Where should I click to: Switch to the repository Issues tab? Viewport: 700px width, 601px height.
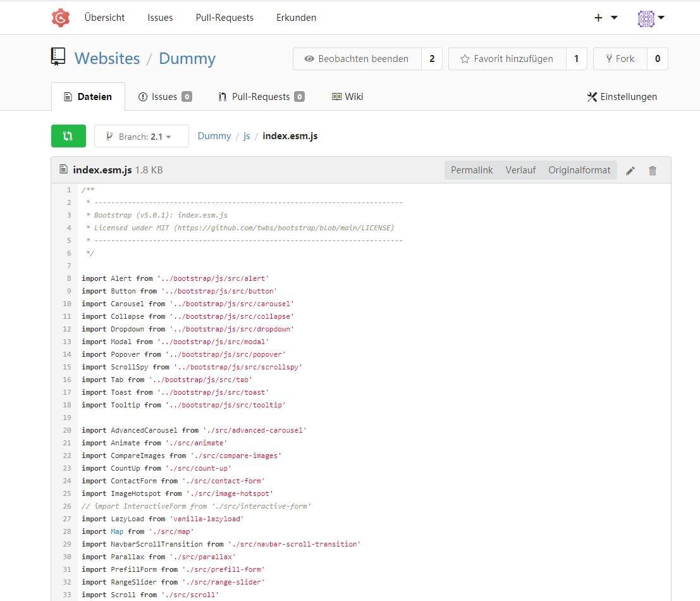(164, 97)
